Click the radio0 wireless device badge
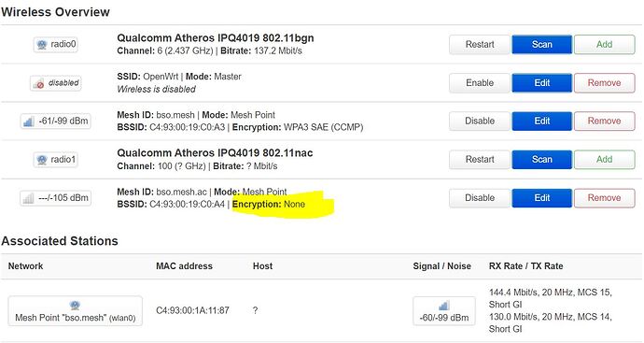 point(56,45)
